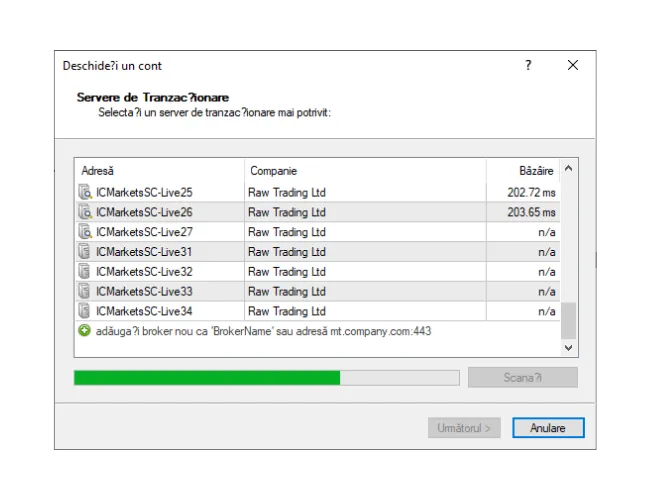Sort servers by the Adresă column header
Image resolution: width=650 pixels, height=500 pixels.
pos(160,171)
